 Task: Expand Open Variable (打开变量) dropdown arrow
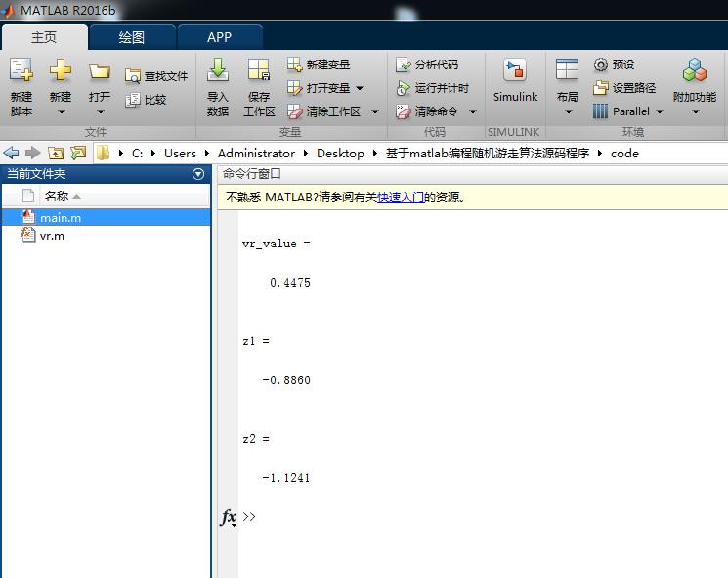(x=360, y=88)
